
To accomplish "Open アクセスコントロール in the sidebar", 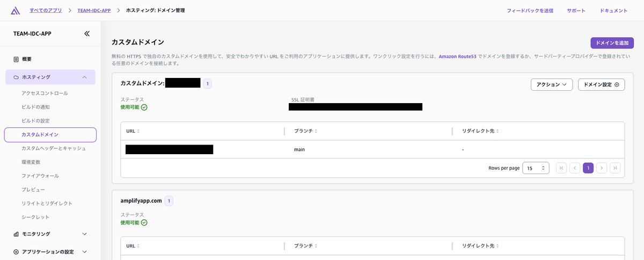I will click(45, 93).
